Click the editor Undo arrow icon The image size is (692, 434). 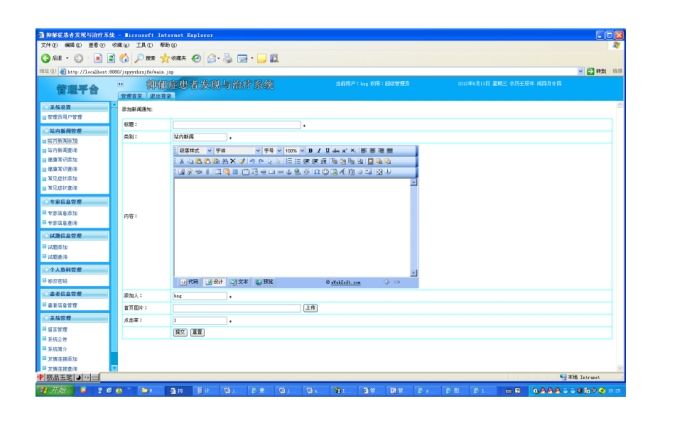(x=252, y=161)
